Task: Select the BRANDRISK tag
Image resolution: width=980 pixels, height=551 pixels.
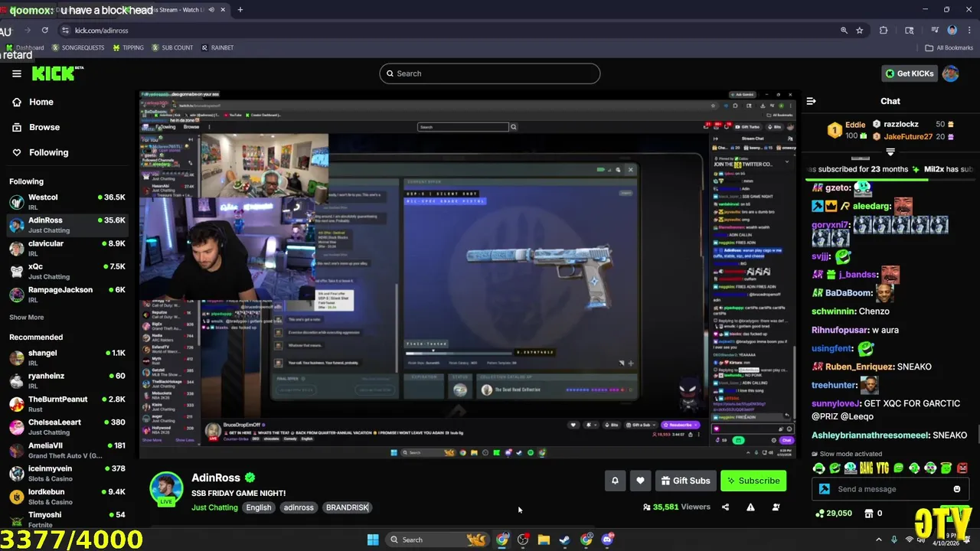Action: point(347,507)
